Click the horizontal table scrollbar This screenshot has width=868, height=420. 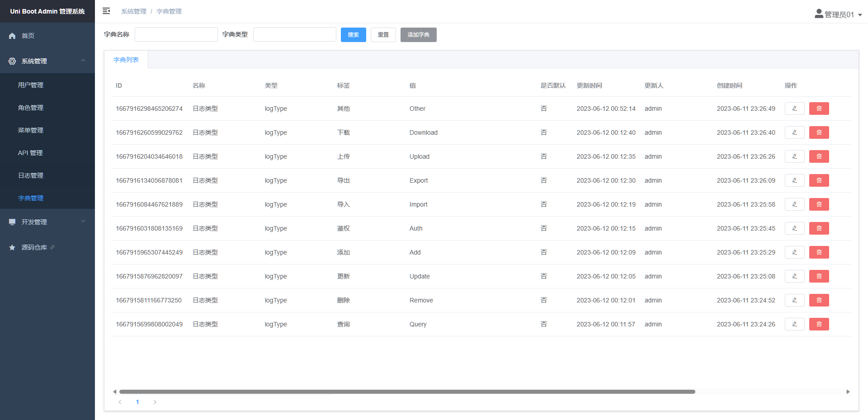[x=407, y=392]
